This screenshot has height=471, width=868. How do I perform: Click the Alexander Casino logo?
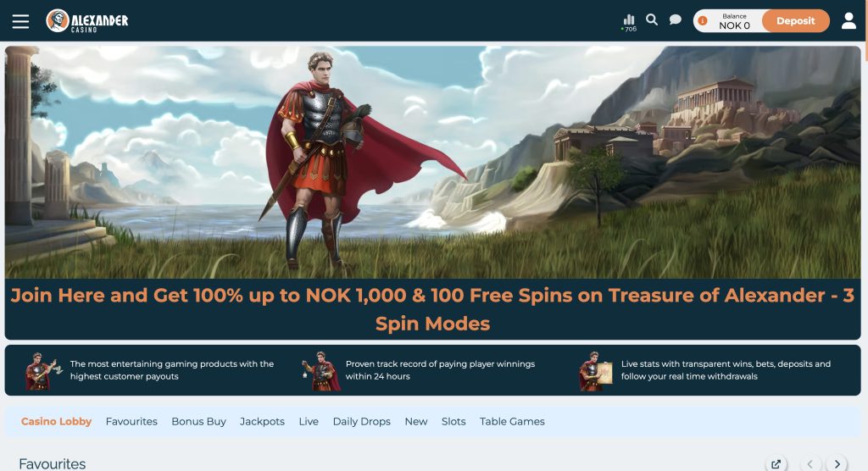point(87,21)
